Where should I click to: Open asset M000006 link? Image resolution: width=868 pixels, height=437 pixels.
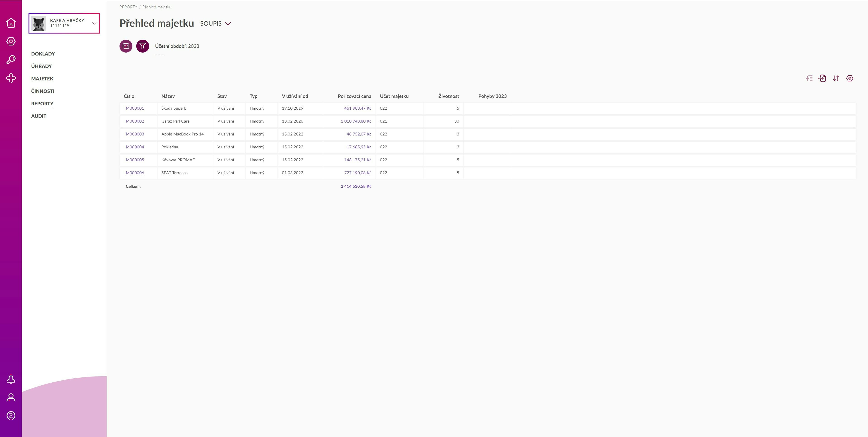135,173
